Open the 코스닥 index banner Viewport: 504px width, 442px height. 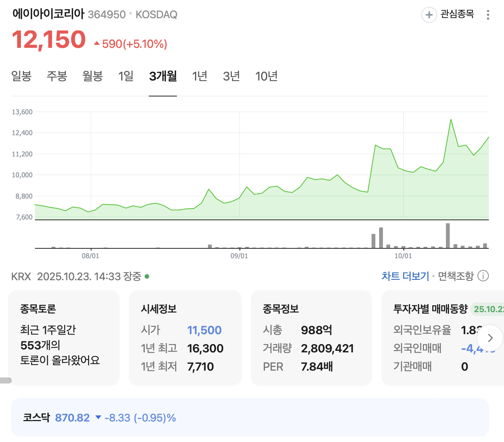(x=250, y=417)
